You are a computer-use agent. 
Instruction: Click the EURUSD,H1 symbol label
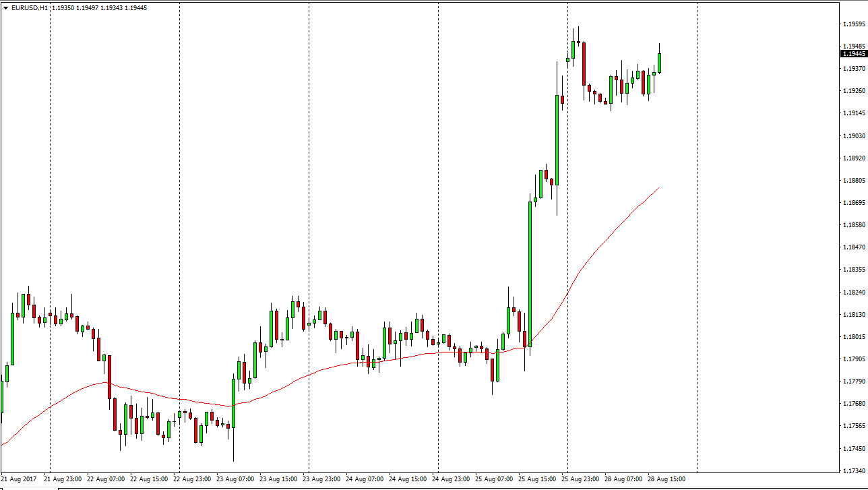coord(30,8)
